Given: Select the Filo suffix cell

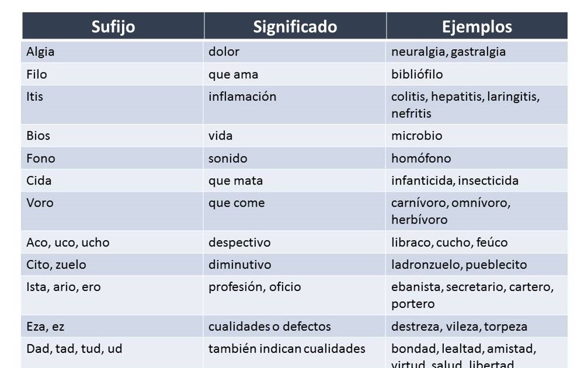Looking at the screenshot, I should coord(113,74).
